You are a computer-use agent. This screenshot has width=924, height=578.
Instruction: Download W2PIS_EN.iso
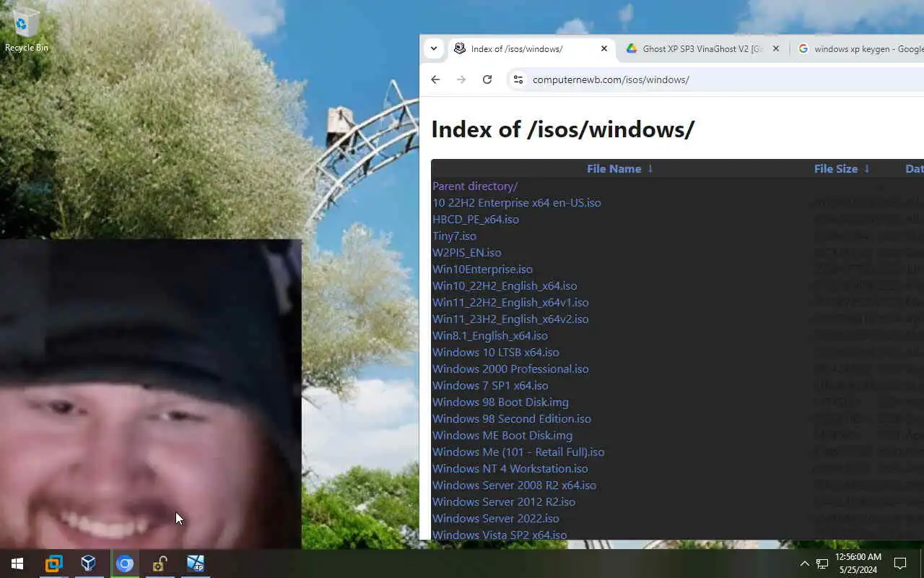pyautogui.click(x=466, y=252)
